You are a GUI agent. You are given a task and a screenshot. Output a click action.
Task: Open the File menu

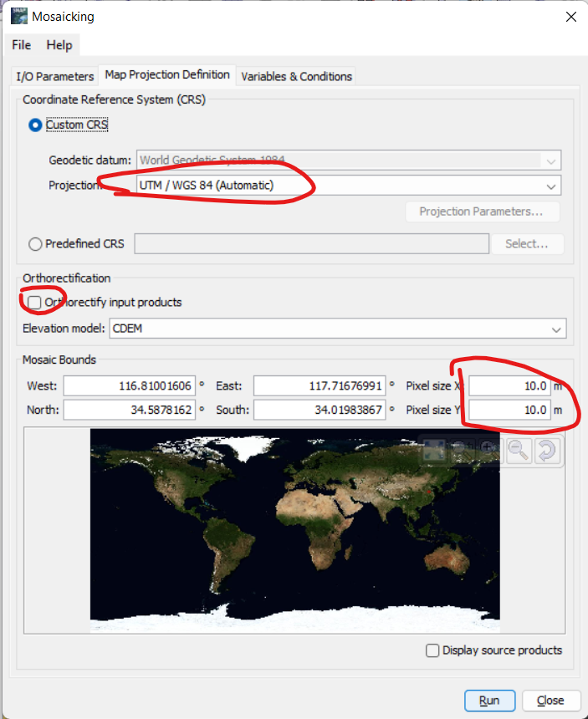(x=22, y=45)
